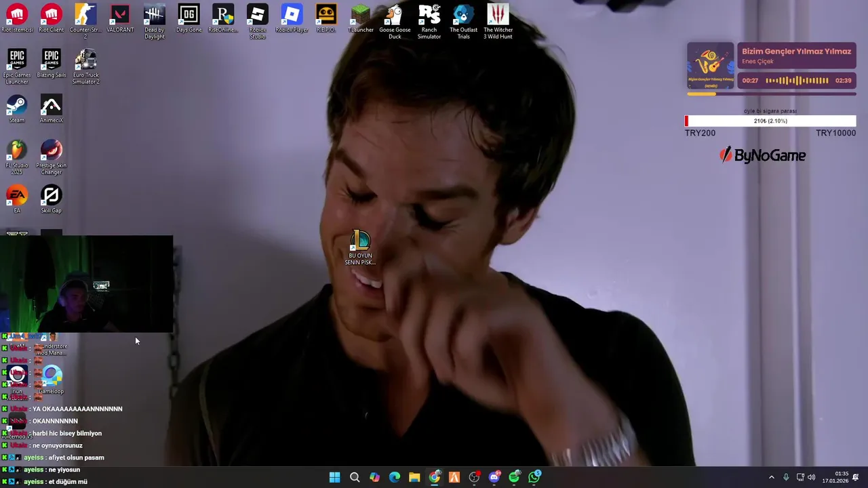868x488 pixels.
Task: Open the clock showing 01:35
Action: click(x=835, y=477)
